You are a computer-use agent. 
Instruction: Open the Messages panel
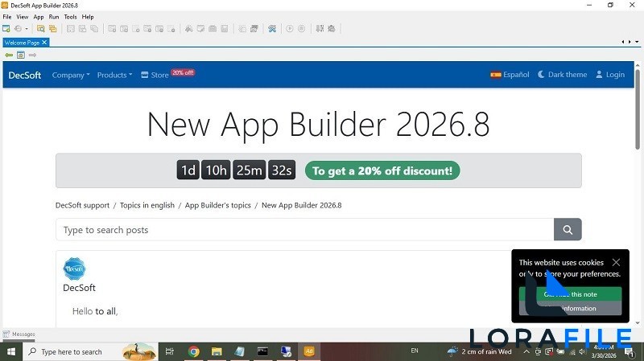19,334
